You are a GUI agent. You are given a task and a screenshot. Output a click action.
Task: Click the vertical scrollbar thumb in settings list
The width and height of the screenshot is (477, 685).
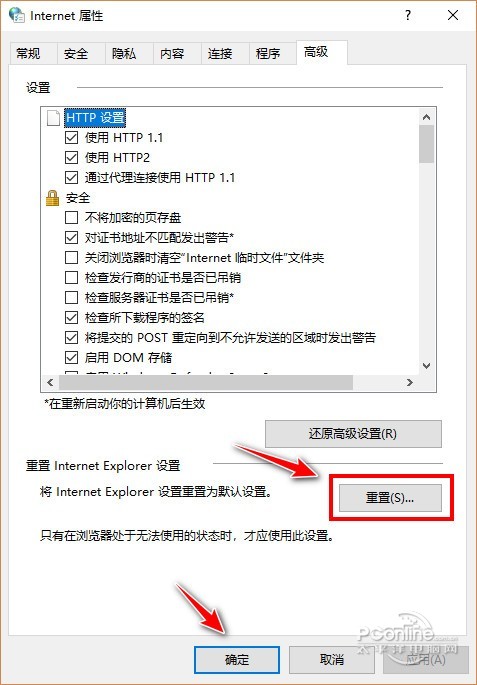click(x=426, y=144)
